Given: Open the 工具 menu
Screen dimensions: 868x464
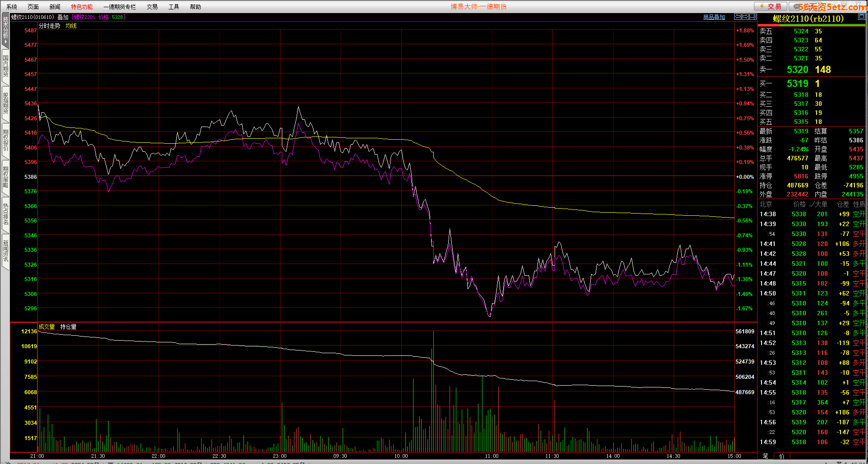Looking at the screenshot, I should point(174,7).
